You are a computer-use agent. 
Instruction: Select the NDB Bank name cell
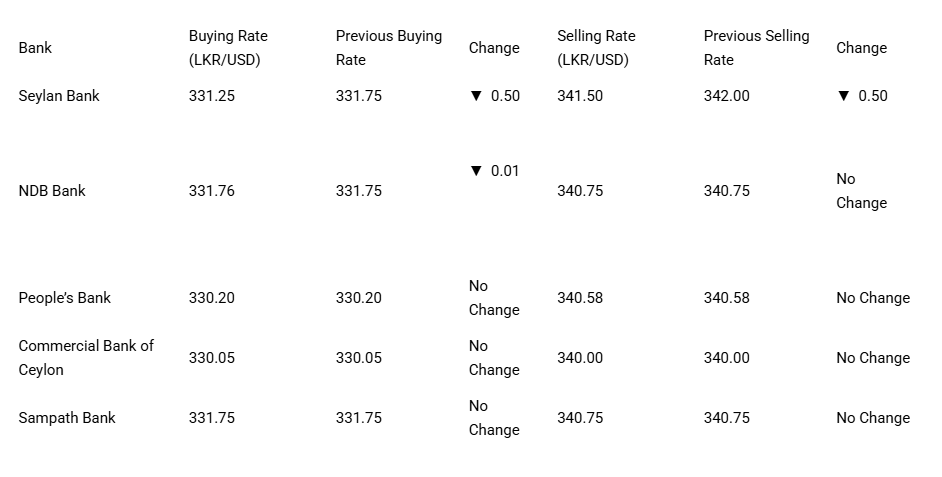(52, 191)
